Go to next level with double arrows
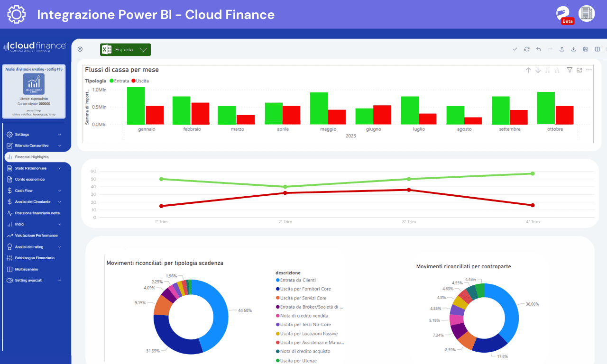 (x=547, y=70)
